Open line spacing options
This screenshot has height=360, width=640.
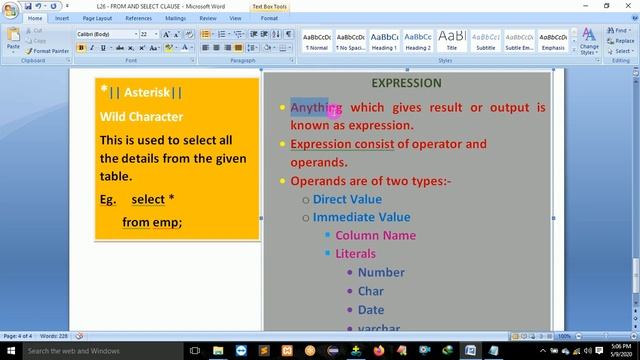pyautogui.click(x=252, y=48)
